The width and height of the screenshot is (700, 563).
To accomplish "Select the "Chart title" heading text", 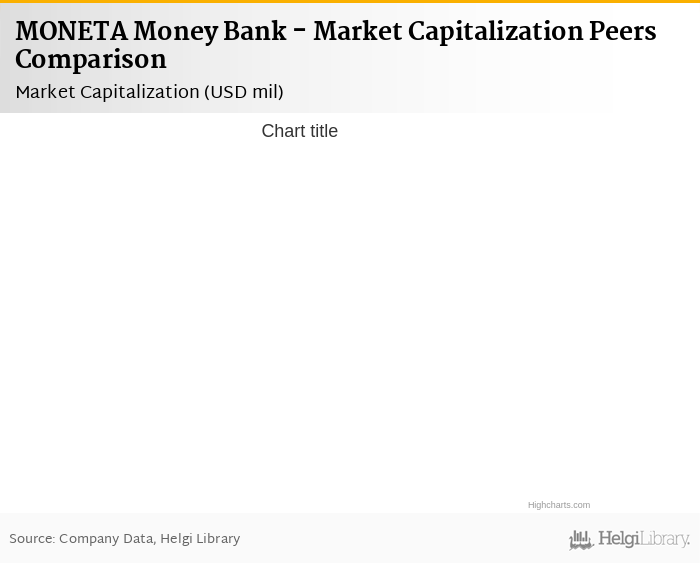I will click(x=299, y=131).
